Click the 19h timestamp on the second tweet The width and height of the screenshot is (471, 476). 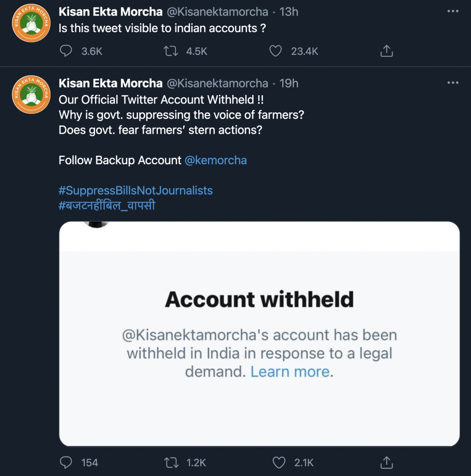(x=289, y=83)
